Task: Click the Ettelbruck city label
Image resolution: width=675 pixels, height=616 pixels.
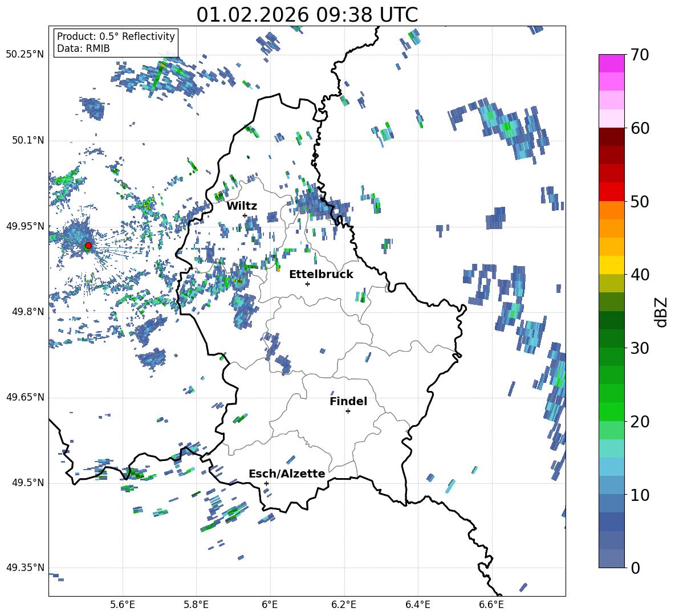Action: coord(321,275)
